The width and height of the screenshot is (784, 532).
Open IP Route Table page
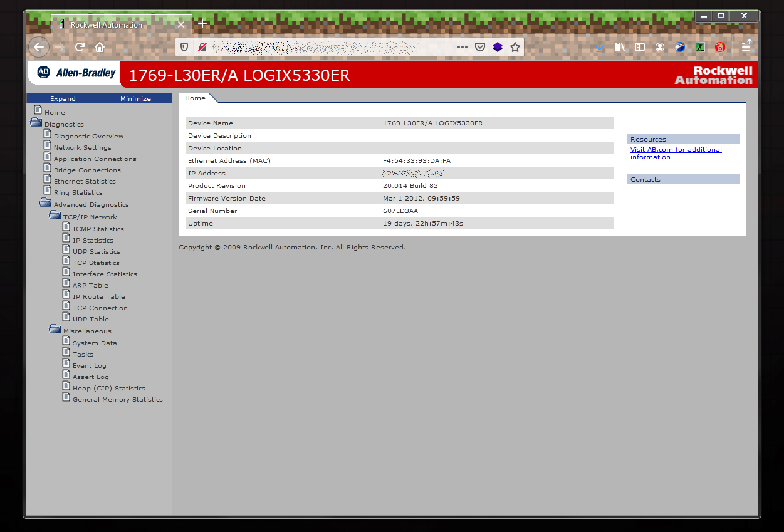[98, 296]
